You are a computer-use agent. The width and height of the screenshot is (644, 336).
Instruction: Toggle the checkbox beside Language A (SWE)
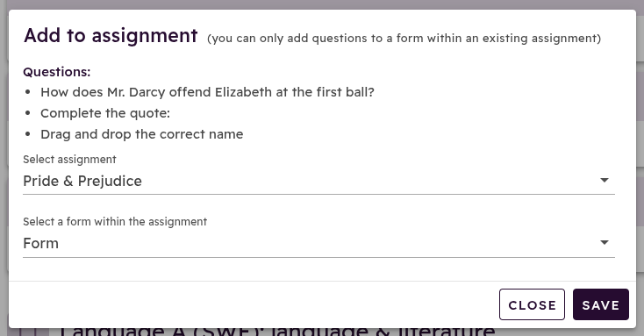click(28, 332)
